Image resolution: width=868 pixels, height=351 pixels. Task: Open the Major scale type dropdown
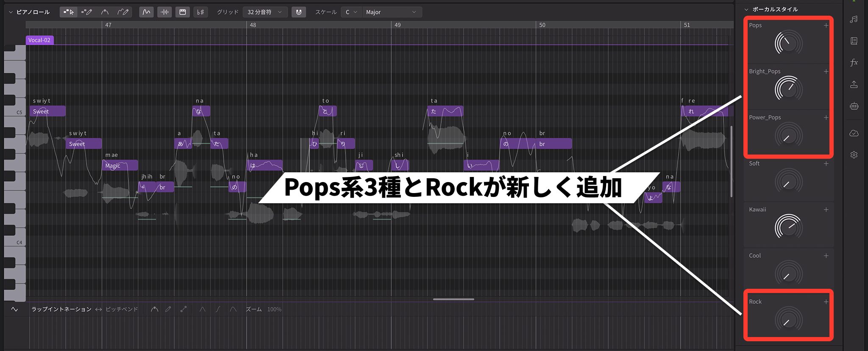[x=391, y=12]
